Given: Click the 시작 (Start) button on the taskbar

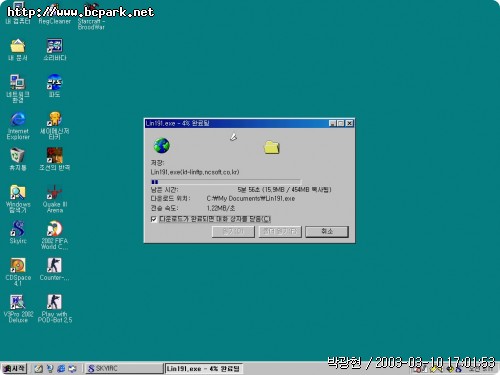Looking at the screenshot, I should coord(14,368).
